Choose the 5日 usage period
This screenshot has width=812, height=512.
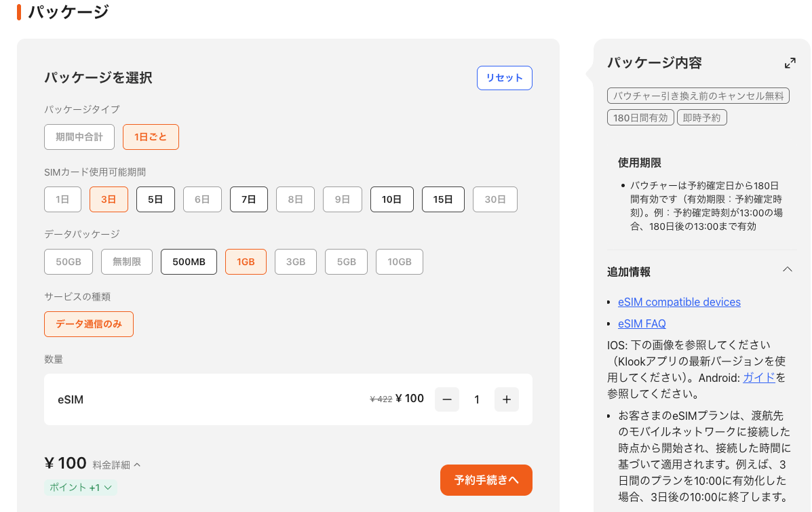pos(155,199)
